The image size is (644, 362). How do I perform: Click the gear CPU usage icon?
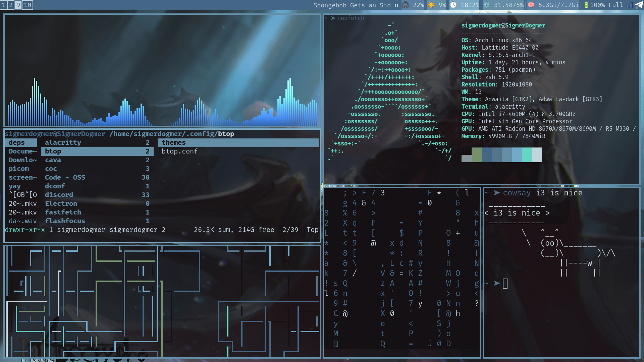487,5
